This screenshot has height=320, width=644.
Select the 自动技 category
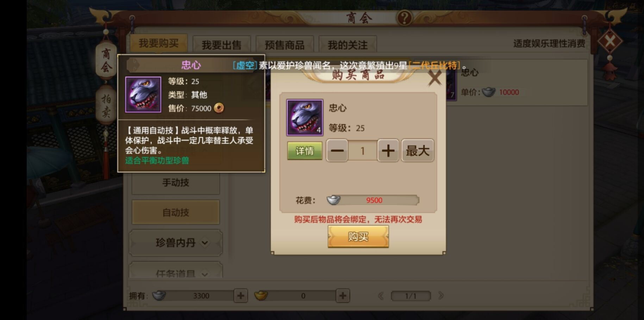coord(176,212)
